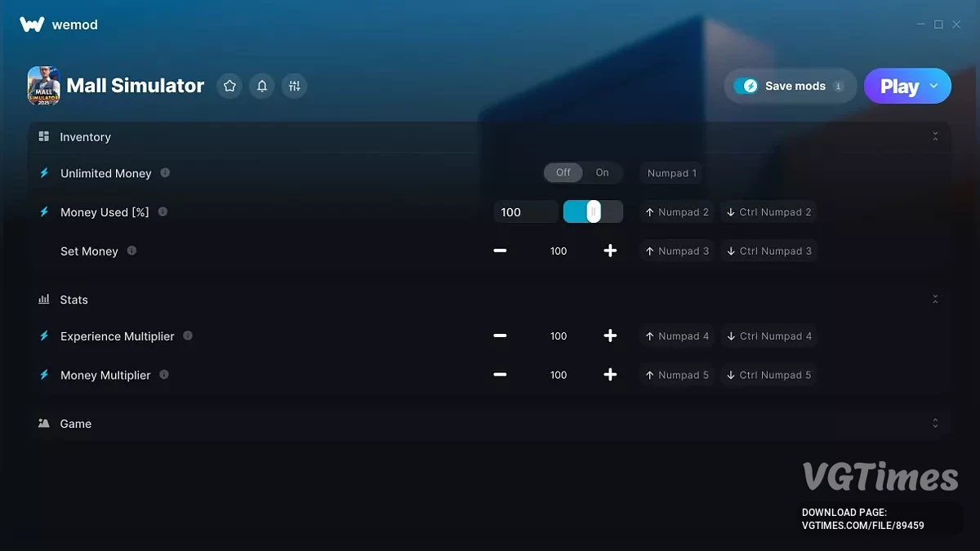Screen dimensions: 980x551
Task: Decrease Money Multiplier with minus
Action: point(500,375)
